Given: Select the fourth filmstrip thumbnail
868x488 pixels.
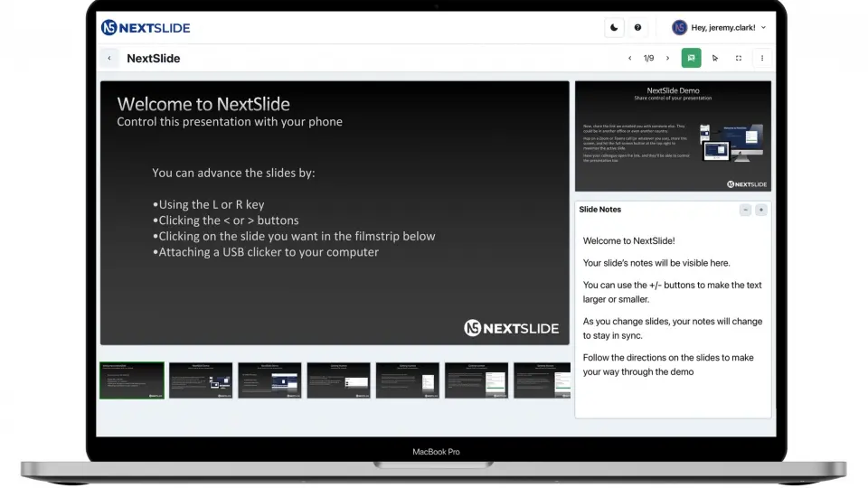Looking at the screenshot, I should pos(339,380).
